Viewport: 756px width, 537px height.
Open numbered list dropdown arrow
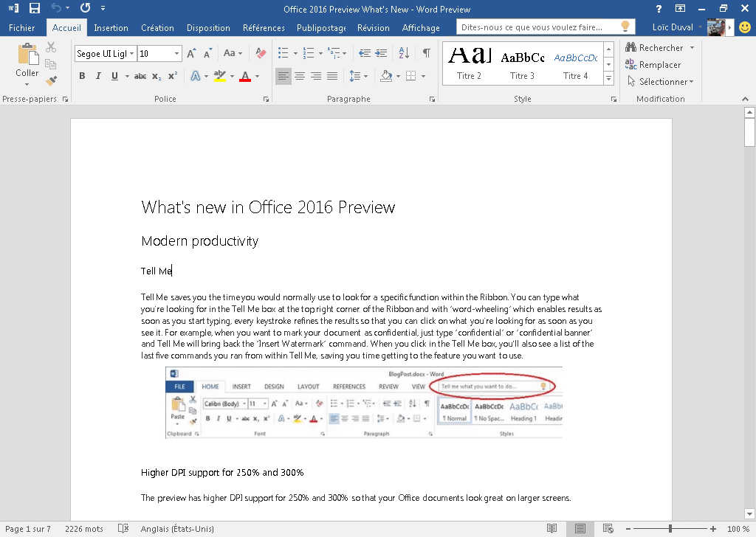click(320, 53)
